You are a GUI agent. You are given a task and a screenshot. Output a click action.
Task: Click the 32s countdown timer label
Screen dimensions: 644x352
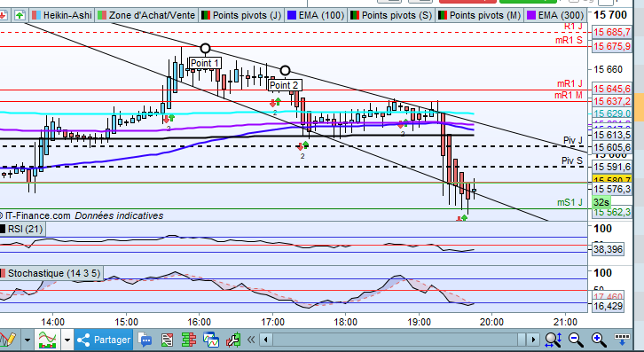[601, 202]
